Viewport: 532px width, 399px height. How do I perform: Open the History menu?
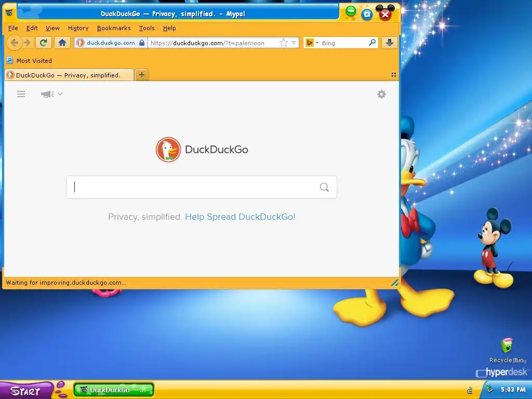click(78, 28)
